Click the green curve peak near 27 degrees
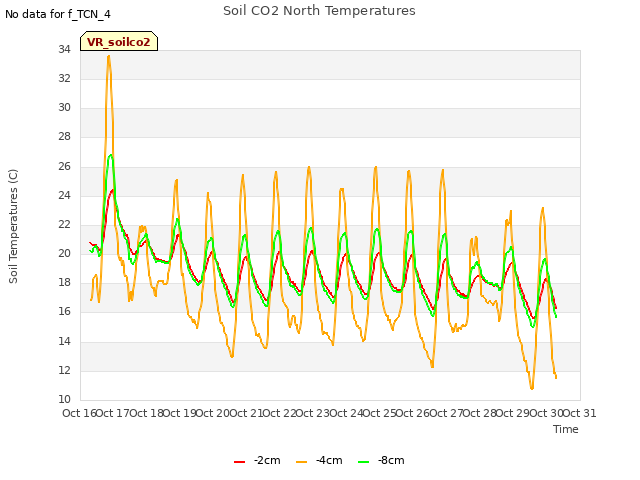Viewport: 640px width, 480px height. click(111, 155)
